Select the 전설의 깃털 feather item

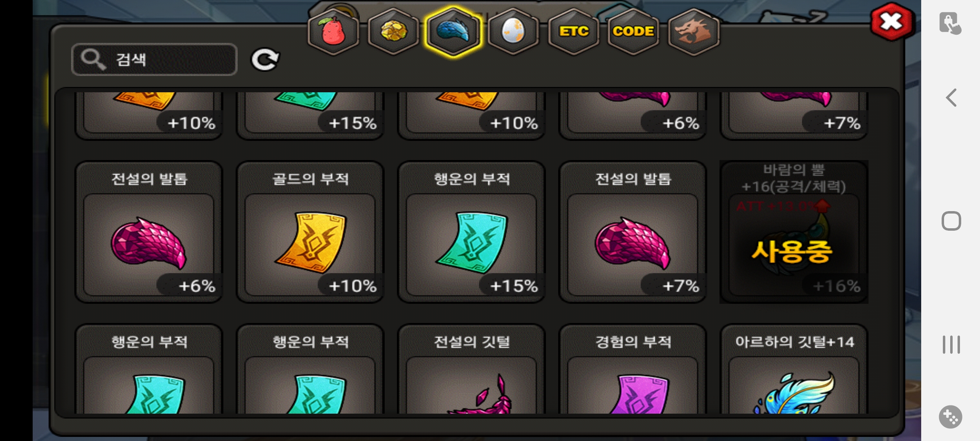[472, 369]
